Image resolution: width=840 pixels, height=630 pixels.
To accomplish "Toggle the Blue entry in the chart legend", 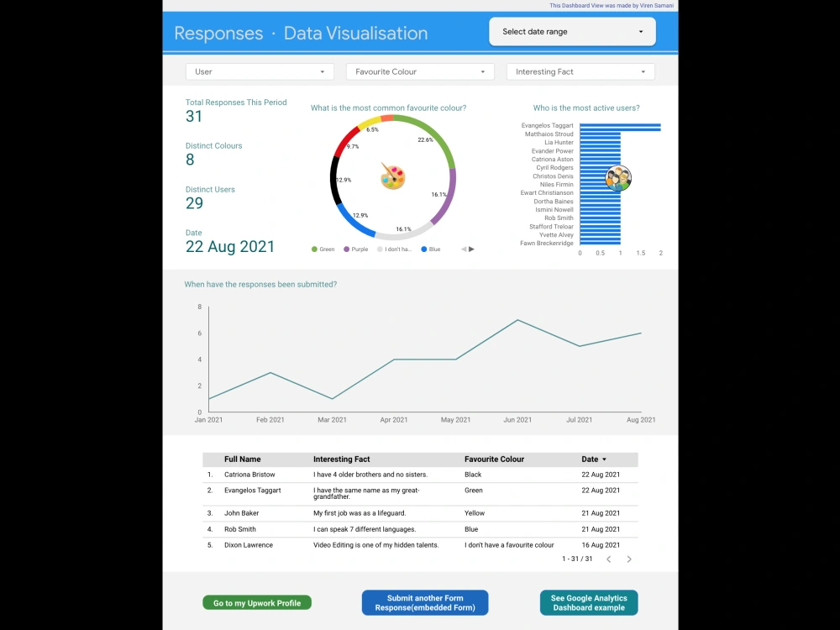I will [x=431, y=249].
